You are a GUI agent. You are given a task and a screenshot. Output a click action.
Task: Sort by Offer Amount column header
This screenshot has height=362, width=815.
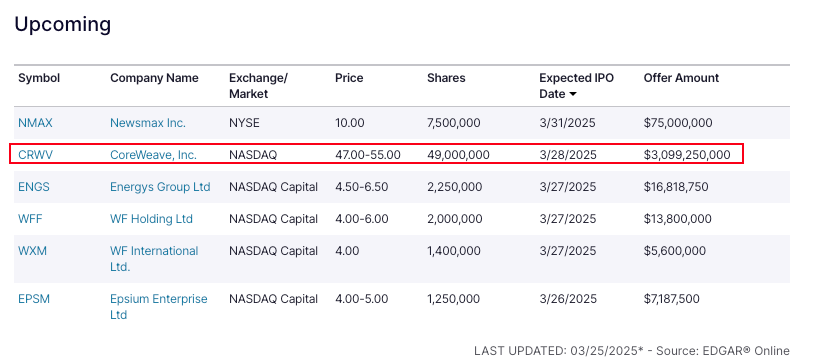point(681,78)
